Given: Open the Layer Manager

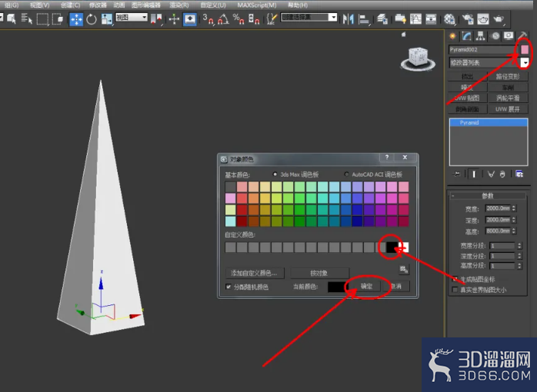Looking at the screenshot, I should click(382, 18).
